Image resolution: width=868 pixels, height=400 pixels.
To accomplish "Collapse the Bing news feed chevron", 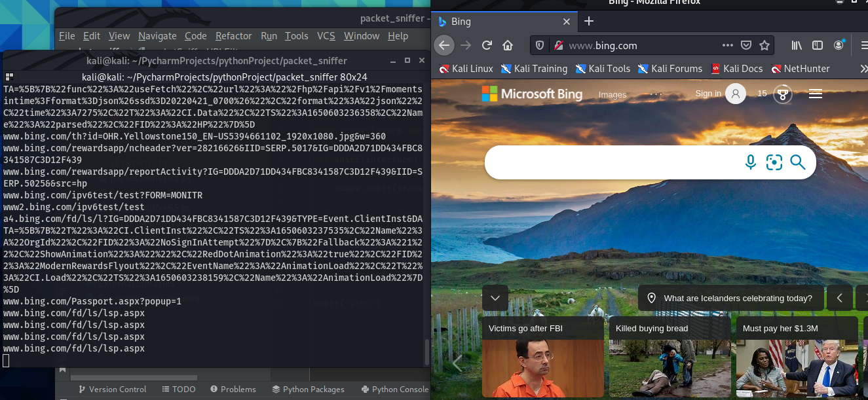I will click(495, 298).
